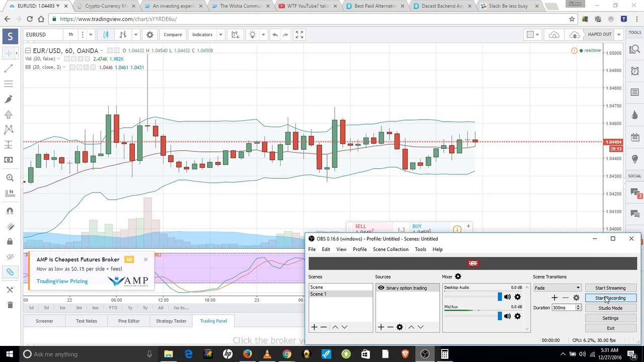The width and height of the screenshot is (644, 362).
Task: Open the interval options dropdown next to 1h
Action: pyautogui.click(x=83, y=35)
